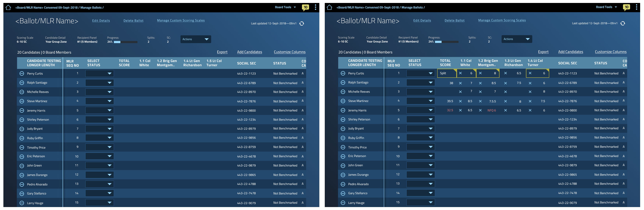Screen dimensions: 644x210
Task: Open notification badge 10 in left screen
Action: point(305,7)
